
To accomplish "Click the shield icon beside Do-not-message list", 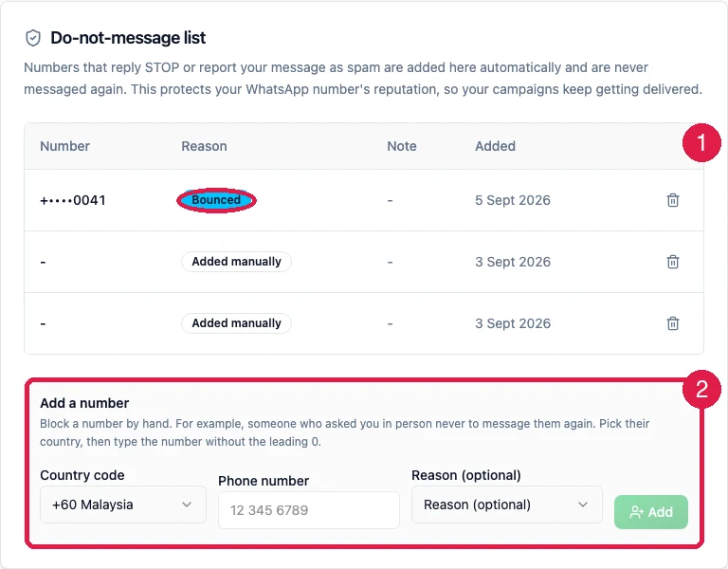I will pos(33,38).
